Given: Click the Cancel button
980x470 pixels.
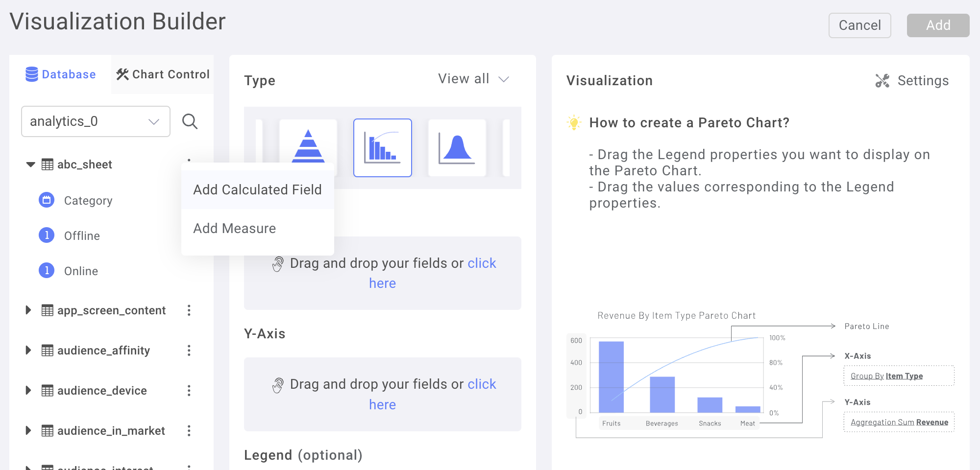Looking at the screenshot, I should (859, 25).
